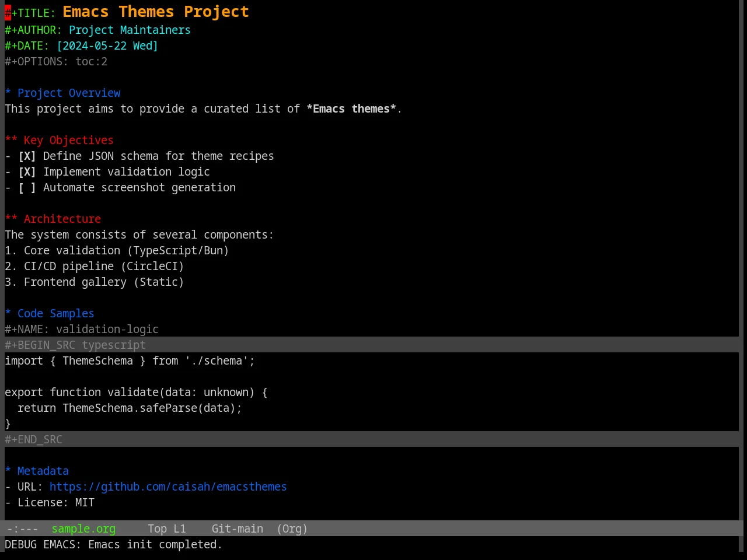Screen dimensions: 747x560
Task: Click the 'Key Objectives' heading text
Action: pos(68,140)
